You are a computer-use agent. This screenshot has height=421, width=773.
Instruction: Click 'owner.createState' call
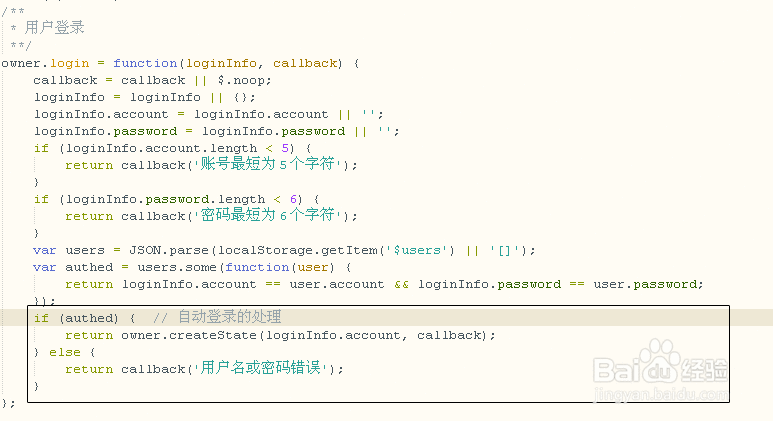tap(189, 335)
